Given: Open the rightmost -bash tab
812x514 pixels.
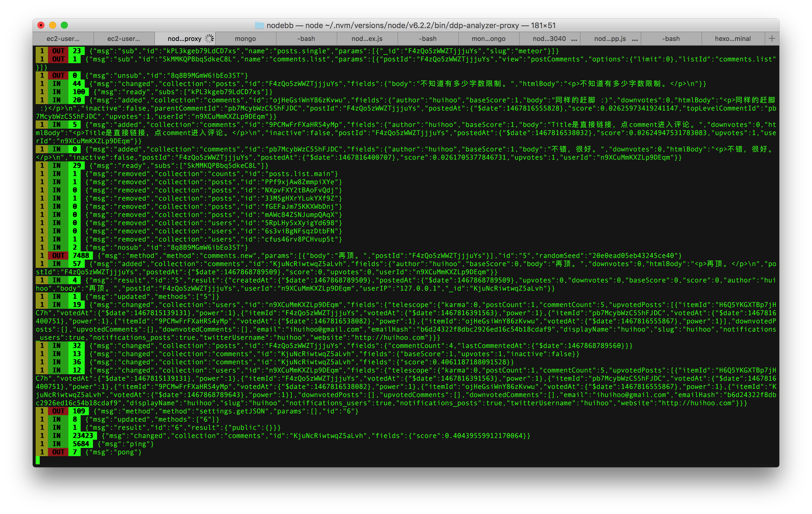Looking at the screenshot, I should click(x=671, y=39).
